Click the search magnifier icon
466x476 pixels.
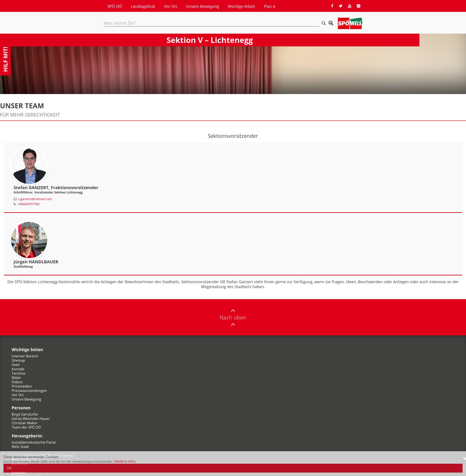click(x=324, y=23)
